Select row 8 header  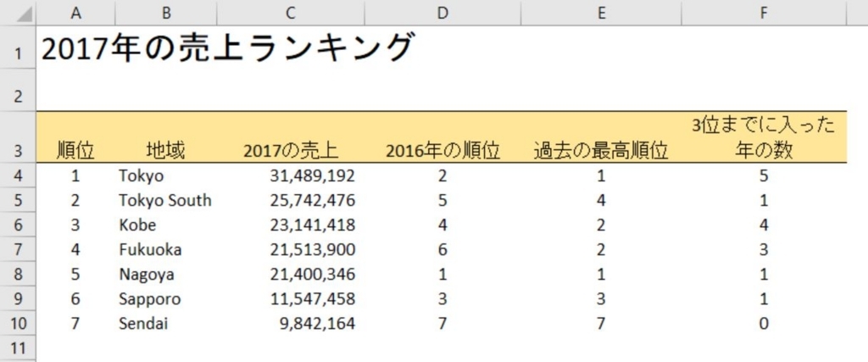pos(19,274)
